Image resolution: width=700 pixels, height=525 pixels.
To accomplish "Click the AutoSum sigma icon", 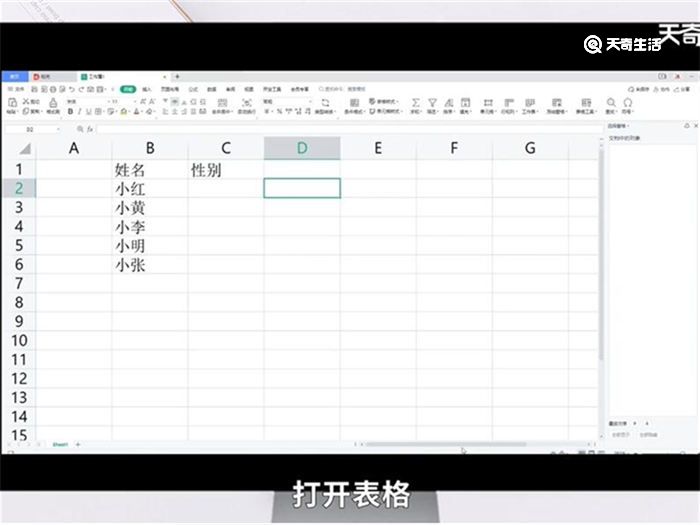I will click(416, 103).
